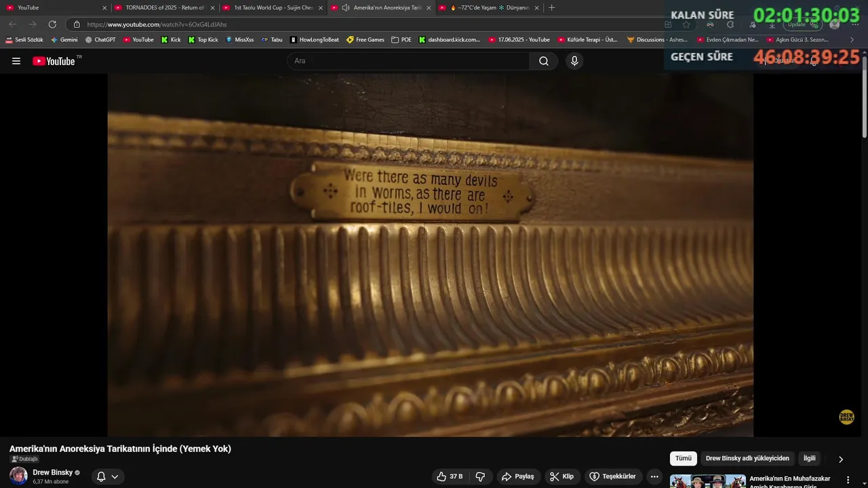Select Drew Binsky adlı yükleyiciden chip
Image resolution: width=868 pixels, height=488 pixels.
(747, 458)
